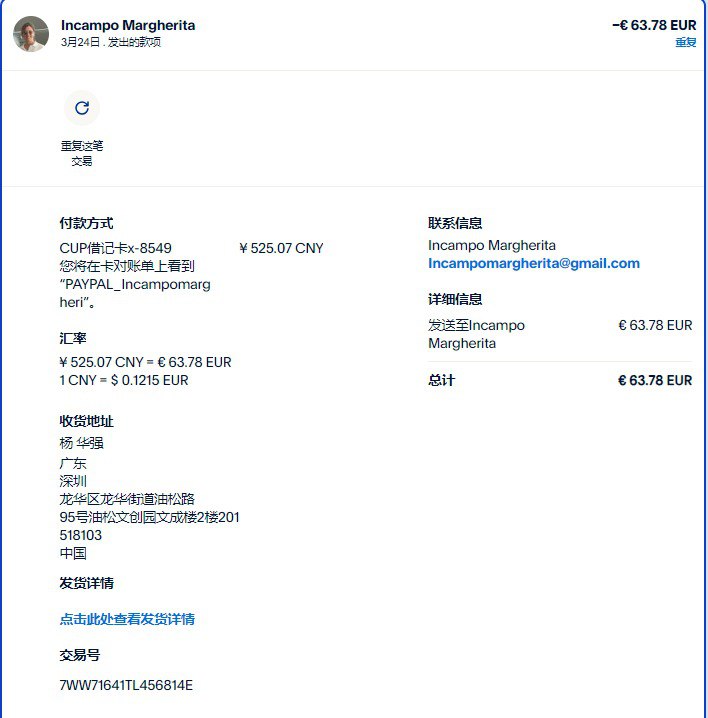Click the −€ 63.78 EUR header amount
This screenshot has width=708, height=718.
[x=654, y=25]
